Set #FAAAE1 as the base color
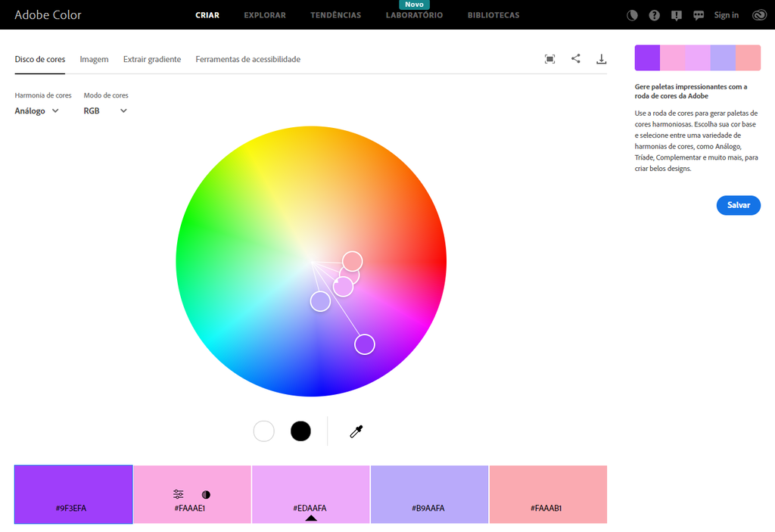Viewport: 775px width, 532px height. pyautogui.click(x=205, y=494)
